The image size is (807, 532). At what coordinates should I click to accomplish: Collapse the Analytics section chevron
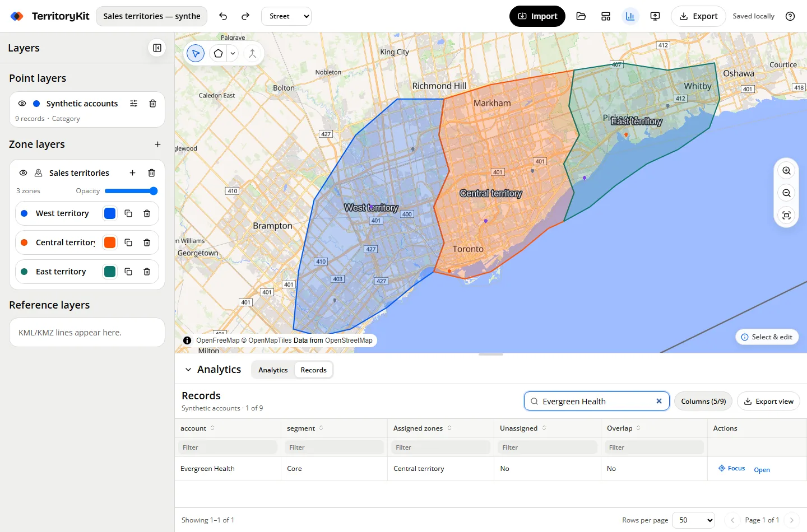click(188, 370)
